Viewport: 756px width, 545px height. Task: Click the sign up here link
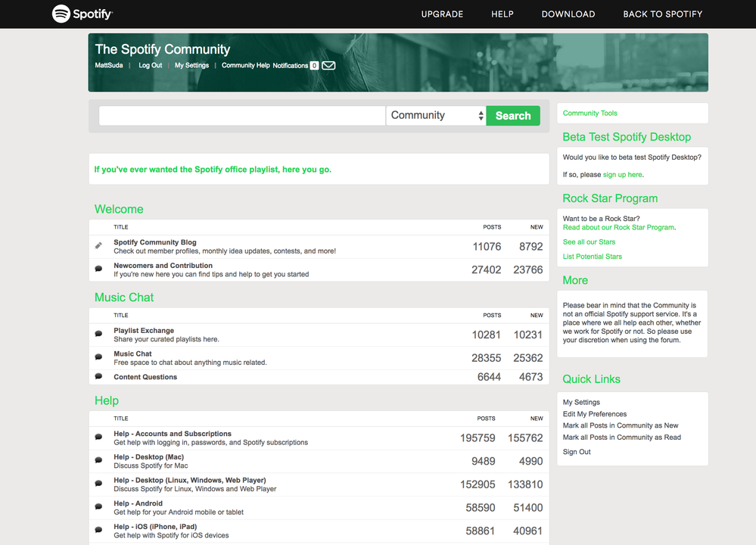pyautogui.click(x=623, y=175)
